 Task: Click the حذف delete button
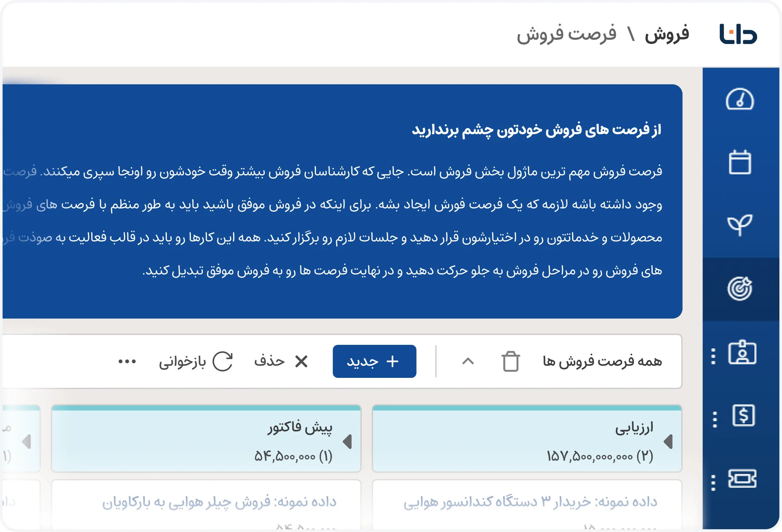click(281, 362)
